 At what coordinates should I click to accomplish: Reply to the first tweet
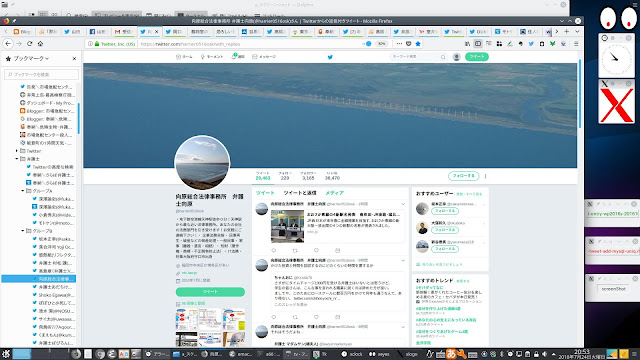coord(274,250)
